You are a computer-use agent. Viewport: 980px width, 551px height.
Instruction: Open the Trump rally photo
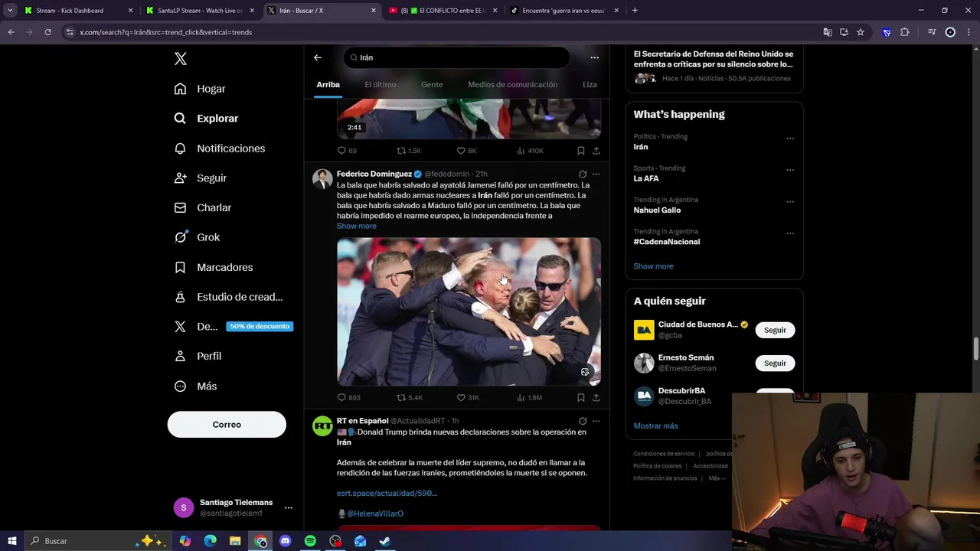point(469,311)
